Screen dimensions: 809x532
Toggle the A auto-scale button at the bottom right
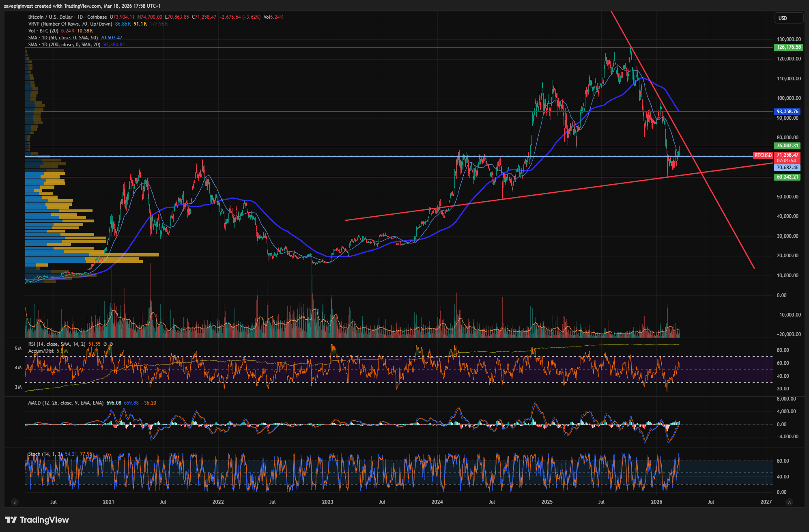coord(789,502)
